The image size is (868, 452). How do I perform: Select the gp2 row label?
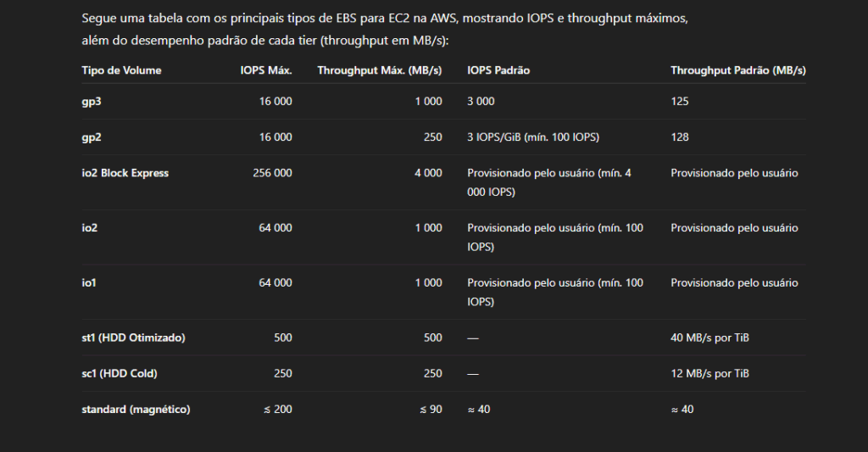92,137
